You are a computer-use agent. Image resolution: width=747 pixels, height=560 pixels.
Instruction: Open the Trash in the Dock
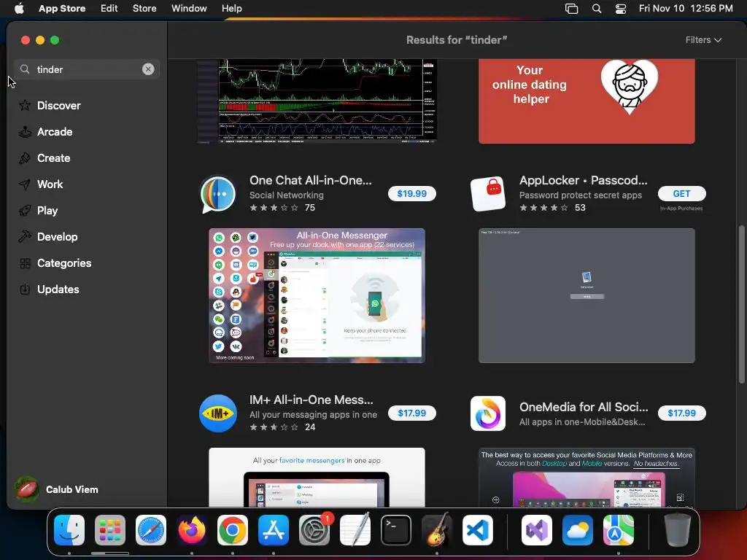(x=678, y=530)
